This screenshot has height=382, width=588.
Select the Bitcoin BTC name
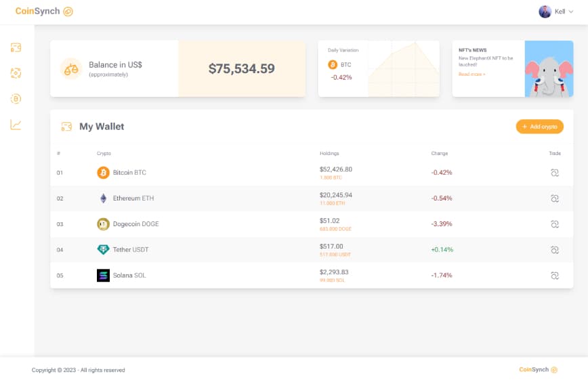point(129,173)
